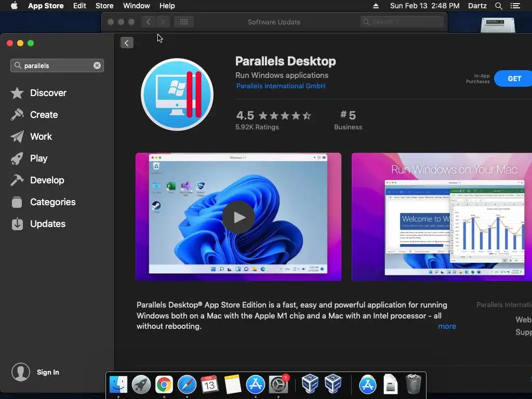Click the 5.92K Ratings text
This screenshot has width=532, height=399.
pos(257,127)
